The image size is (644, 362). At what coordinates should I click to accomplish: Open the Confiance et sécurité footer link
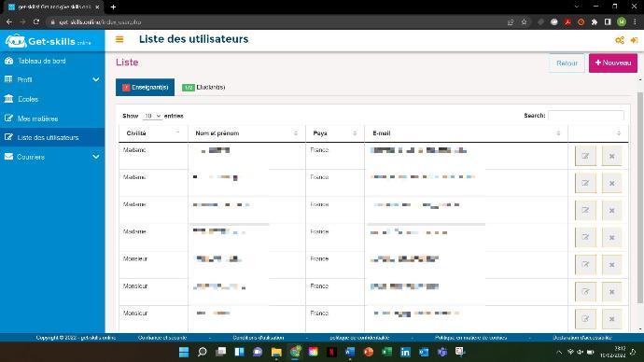(162, 338)
